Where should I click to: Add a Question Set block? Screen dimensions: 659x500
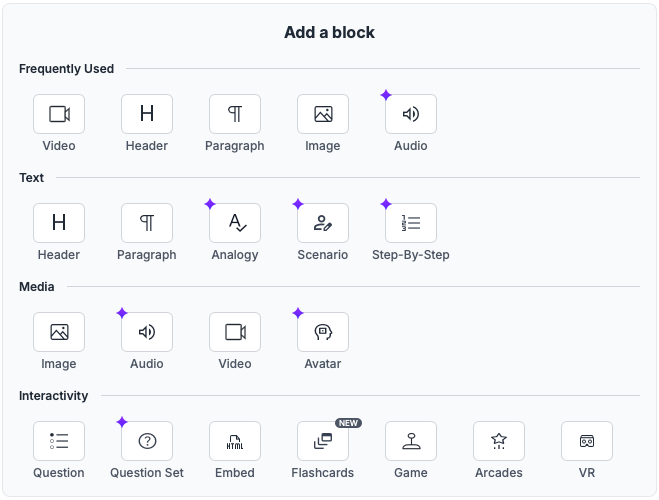[147, 441]
